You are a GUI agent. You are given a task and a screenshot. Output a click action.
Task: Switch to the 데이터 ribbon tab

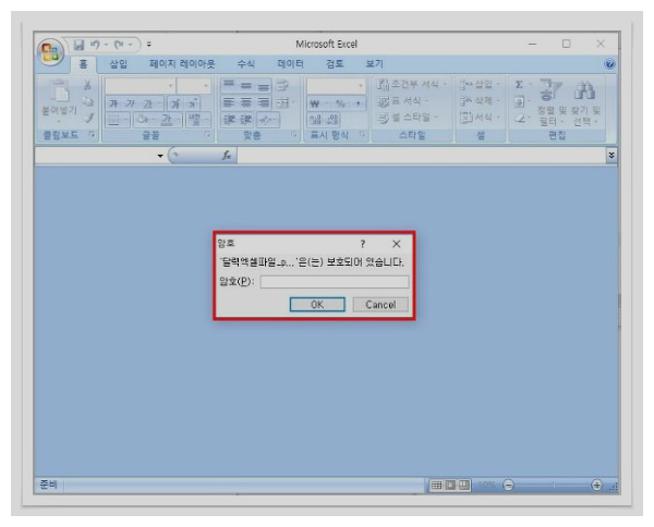point(291,64)
